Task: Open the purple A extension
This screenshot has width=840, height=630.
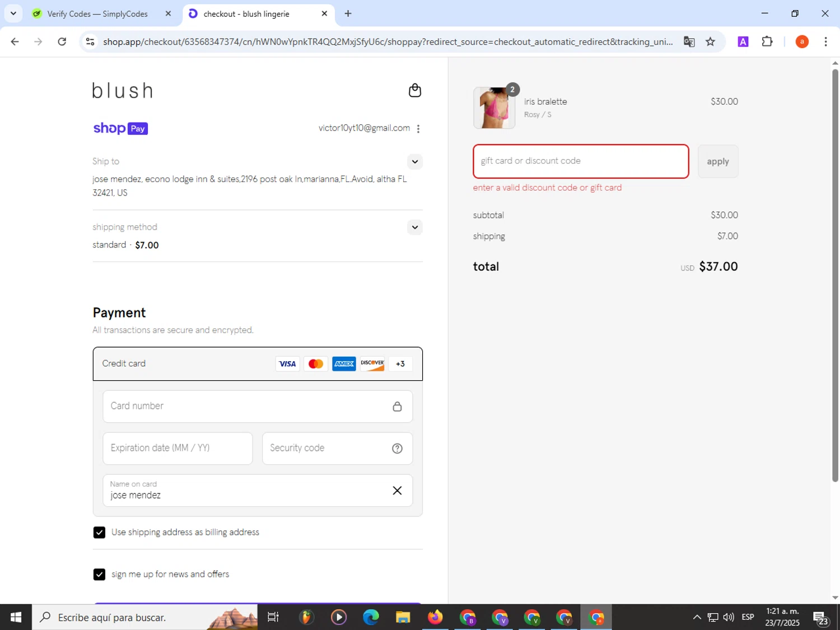Action: (x=743, y=42)
